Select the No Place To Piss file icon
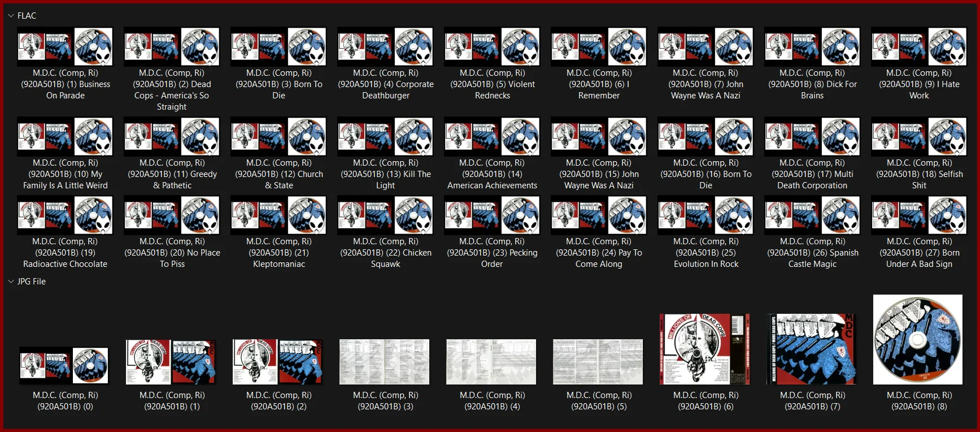This screenshot has height=432, width=980. pyautogui.click(x=172, y=215)
